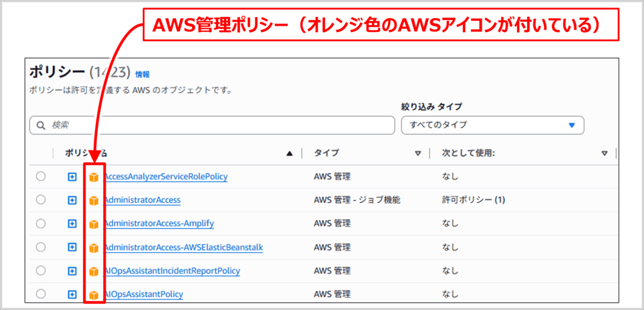This screenshot has height=310, width=644.
Task: Click the 絞り込み タイプ label
Action: click(431, 107)
